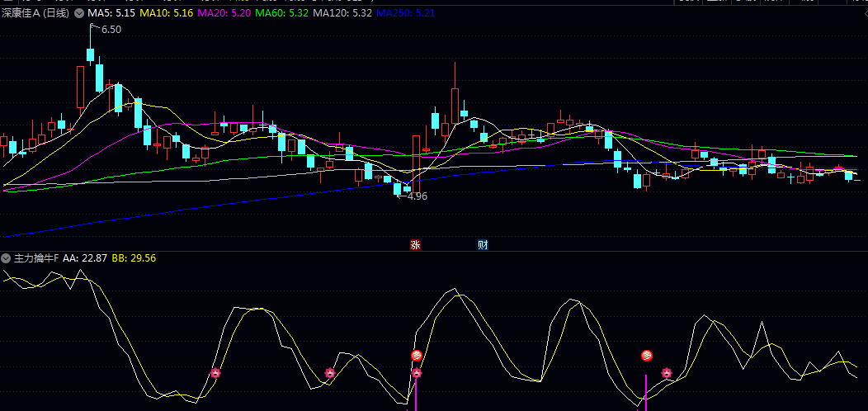
Task: Click the second pink signal icon from left
Action: (x=330, y=373)
